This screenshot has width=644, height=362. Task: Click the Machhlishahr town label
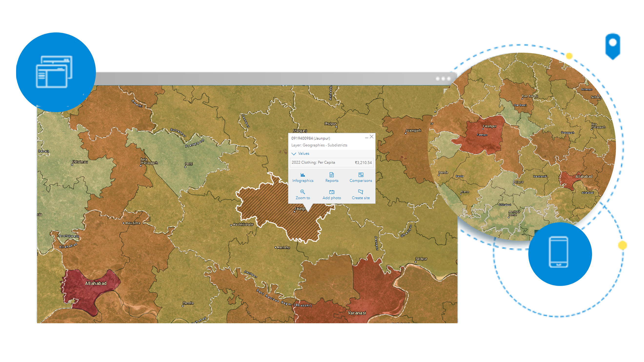pos(243,225)
